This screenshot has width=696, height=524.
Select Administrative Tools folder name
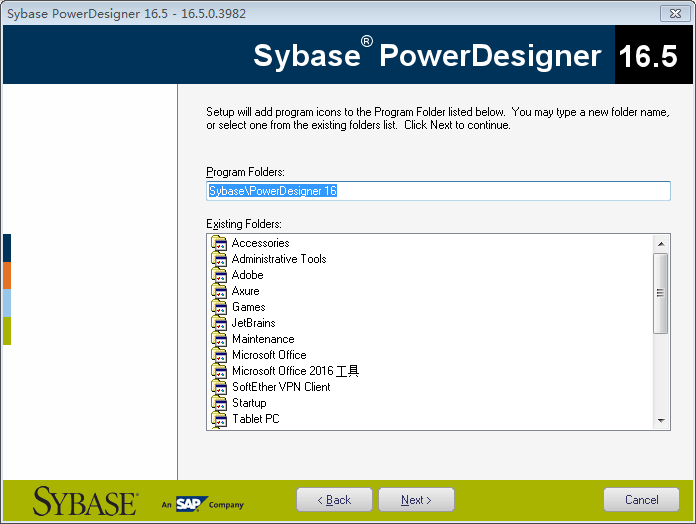[x=279, y=259]
